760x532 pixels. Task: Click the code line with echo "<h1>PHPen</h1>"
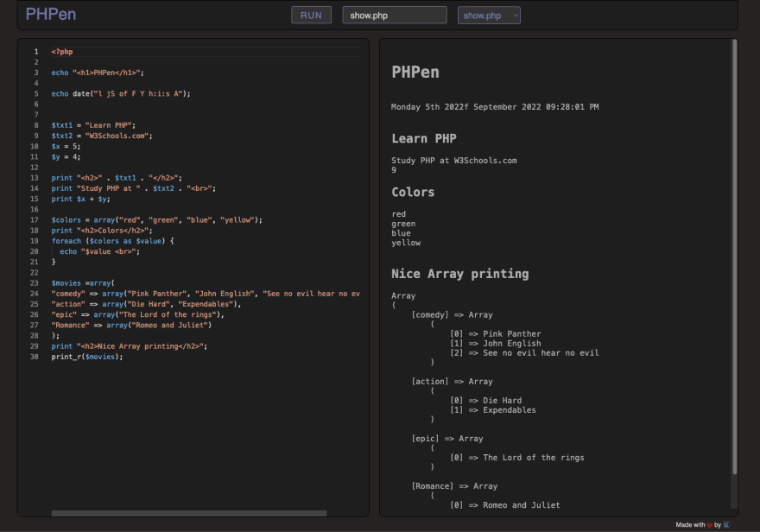(x=98, y=73)
